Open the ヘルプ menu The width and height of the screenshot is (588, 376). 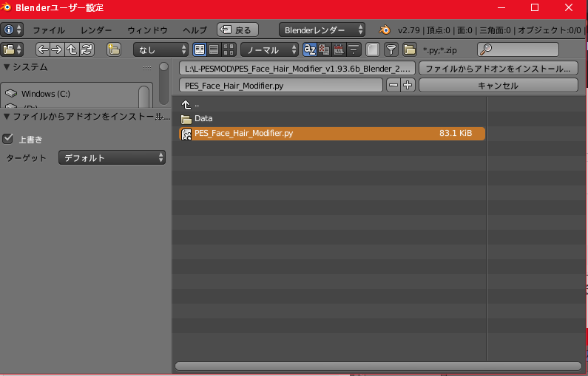195,30
